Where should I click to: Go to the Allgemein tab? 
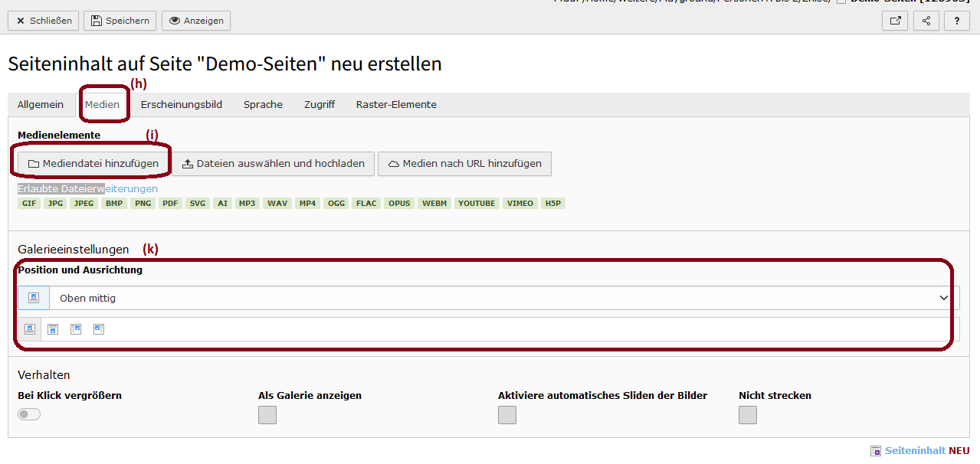click(x=41, y=105)
